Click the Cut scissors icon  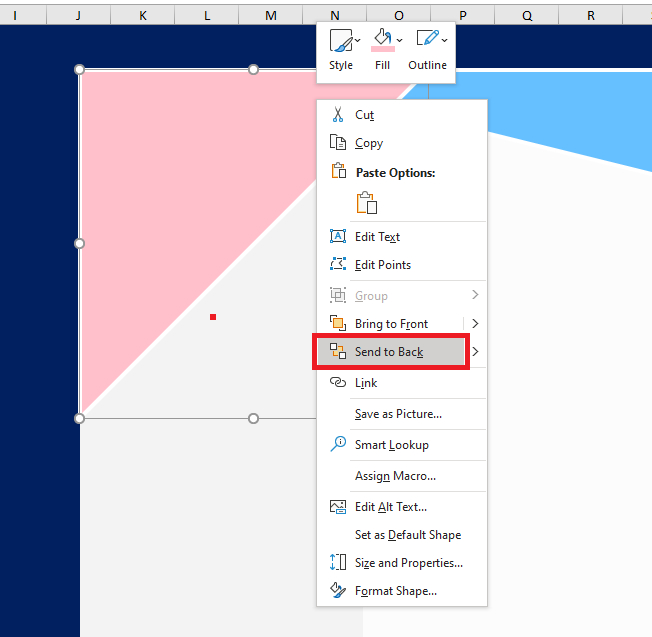pos(338,114)
